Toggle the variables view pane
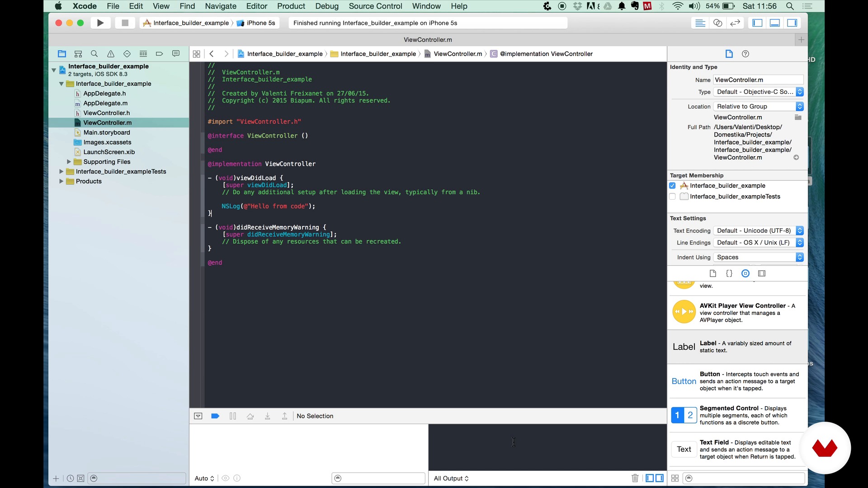The width and height of the screenshot is (868, 488). click(x=650, y=478)
